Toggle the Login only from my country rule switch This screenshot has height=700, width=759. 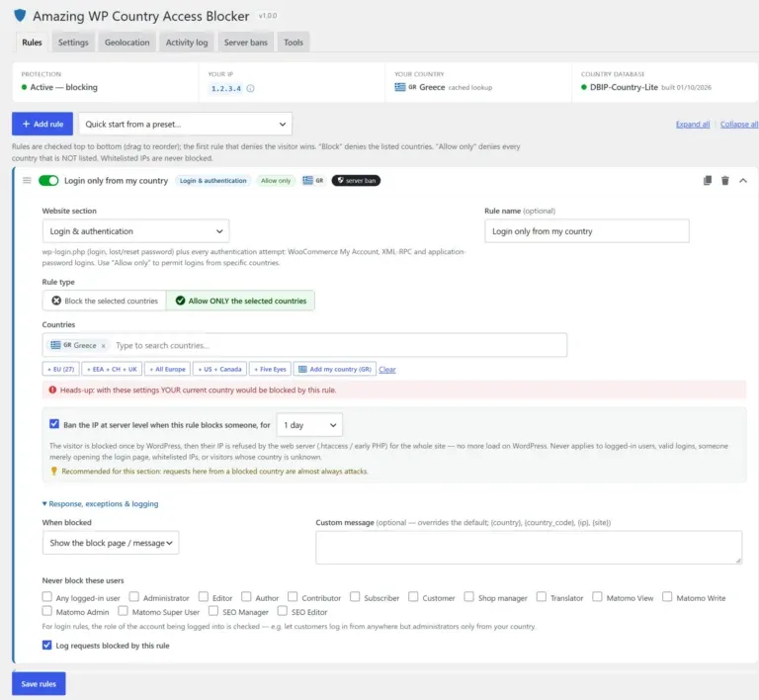[x=48, y=181]
